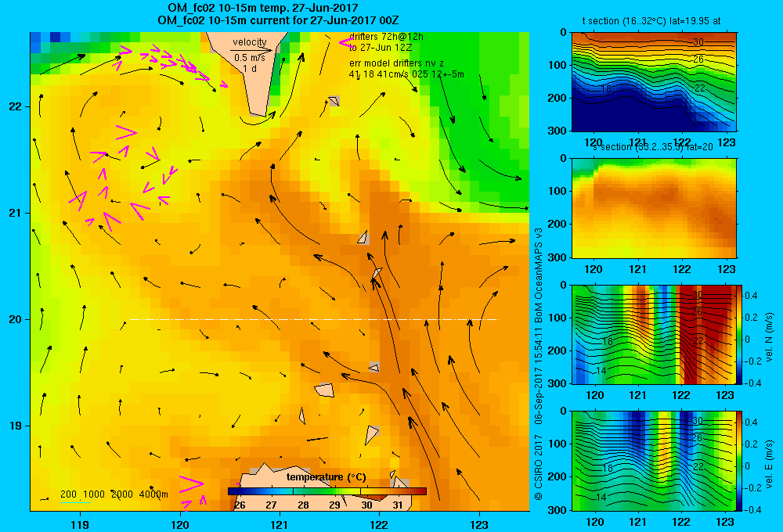This screenshot has width=783, height=532.
Task: Click the 'velocity' legend label
Action: (x=249, y=42)
